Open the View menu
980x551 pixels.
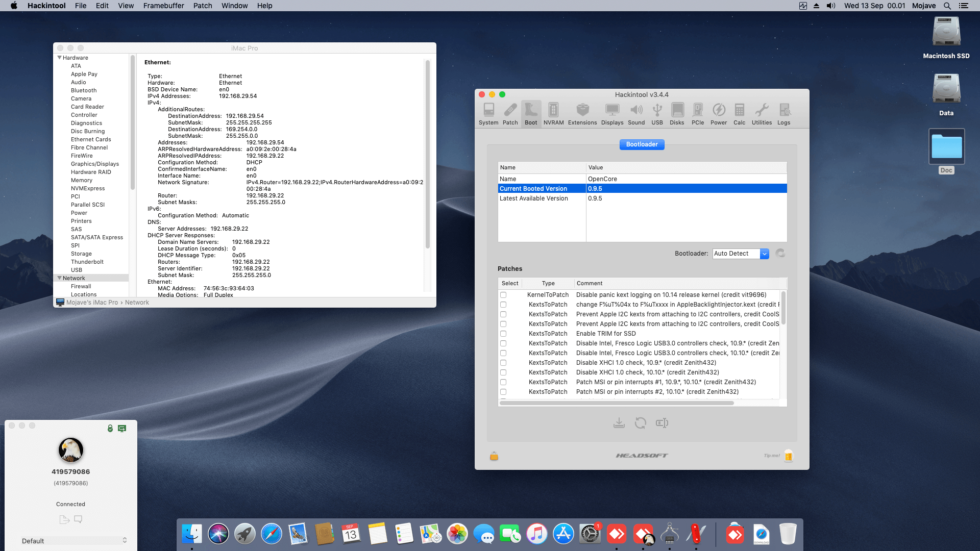[x=126, y=6]
